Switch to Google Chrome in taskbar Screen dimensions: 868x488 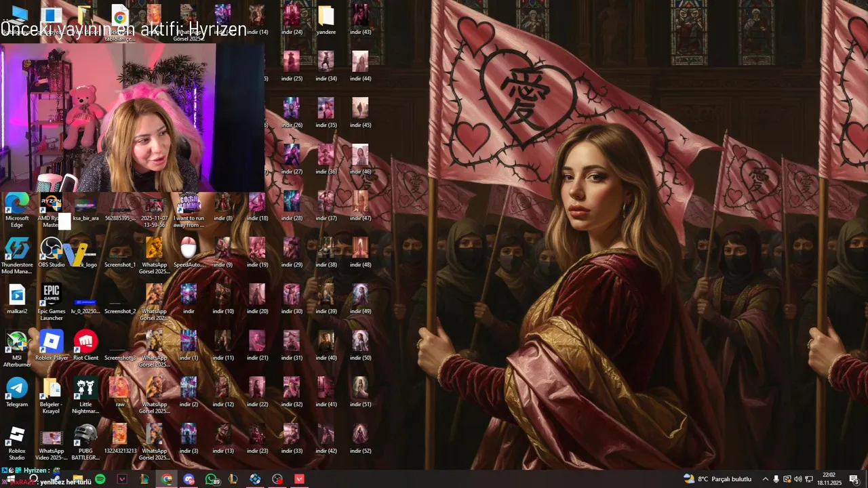click(167, 479)
